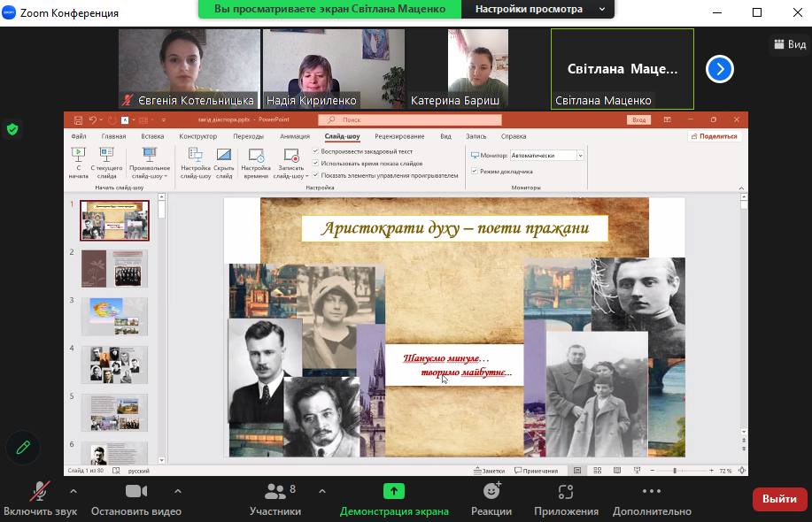The width and height of the screenshot is (812, 522).
Task: Expand audio options arrow beside microphone
Action: [x=73, y=492]
